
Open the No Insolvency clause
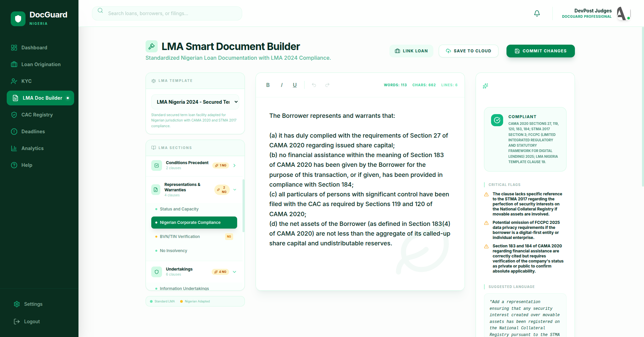point(194,251)
